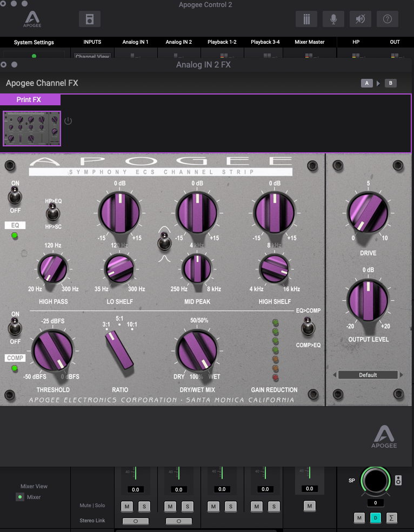Click the SP output volume knob

point(375,480)
